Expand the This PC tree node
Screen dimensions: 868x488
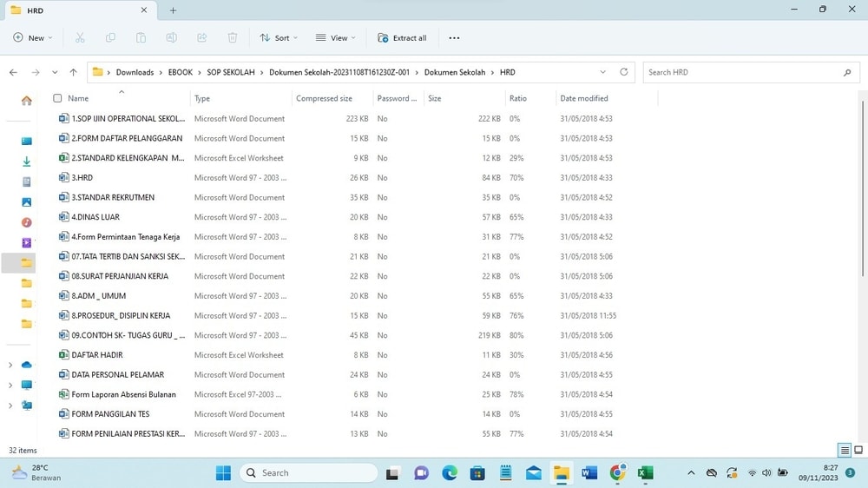coord(10,385)
